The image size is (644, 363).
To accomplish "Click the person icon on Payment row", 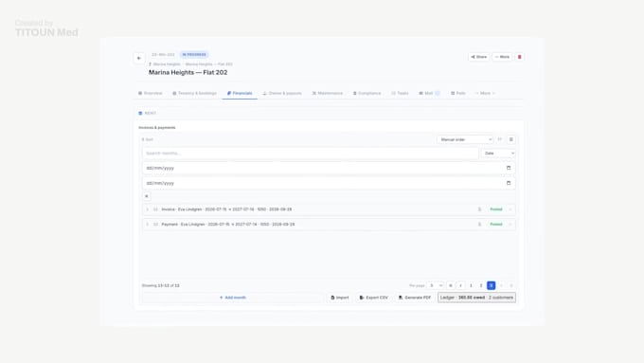I will (479, 225).
